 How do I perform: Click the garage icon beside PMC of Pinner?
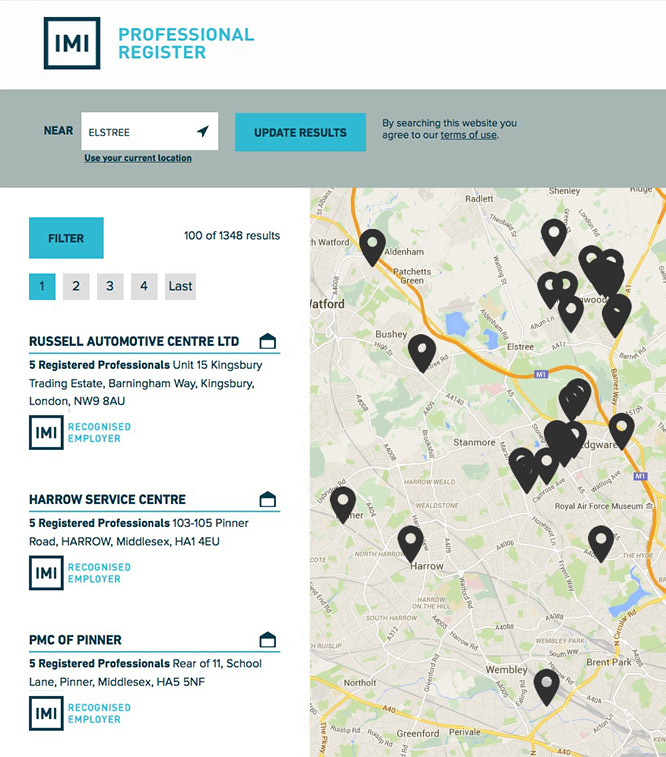pyautogui.click(x=267, y=639)
